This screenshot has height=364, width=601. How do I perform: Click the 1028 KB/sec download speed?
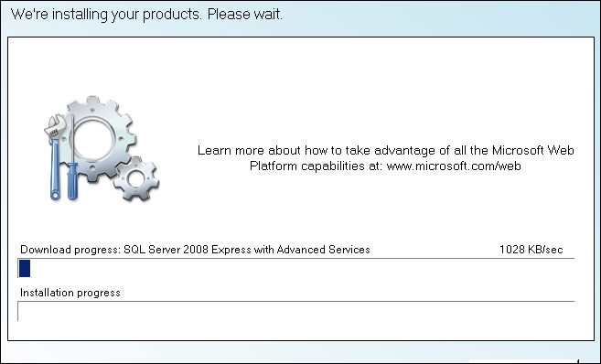point(531,250)
